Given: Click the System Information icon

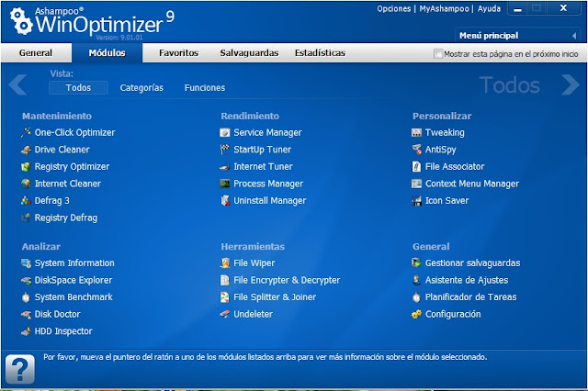Looking at the screenshot, I should tap(26, 263).
